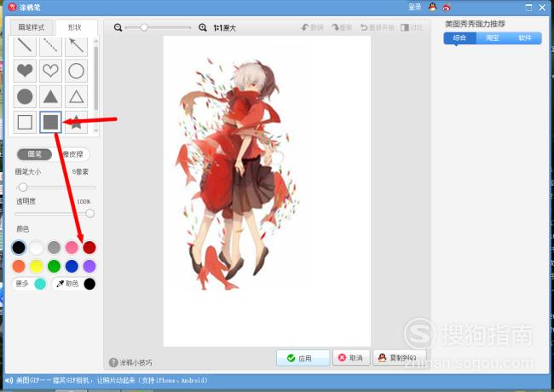Pick the pink color swatch
Image resolution: width=554 pixels, height=392 pixels.
tap(72, 248)
